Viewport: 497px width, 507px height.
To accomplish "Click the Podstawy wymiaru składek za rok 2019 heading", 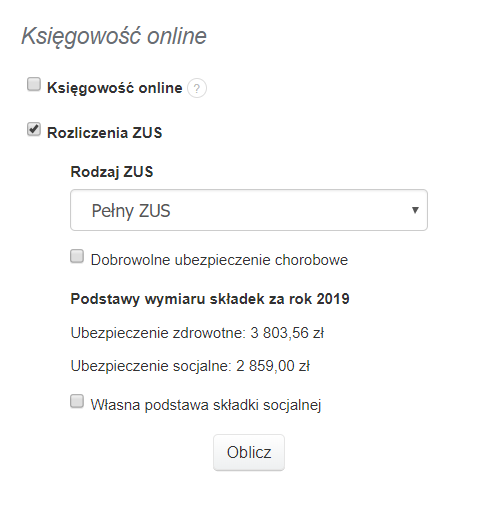I will (210, 299).
